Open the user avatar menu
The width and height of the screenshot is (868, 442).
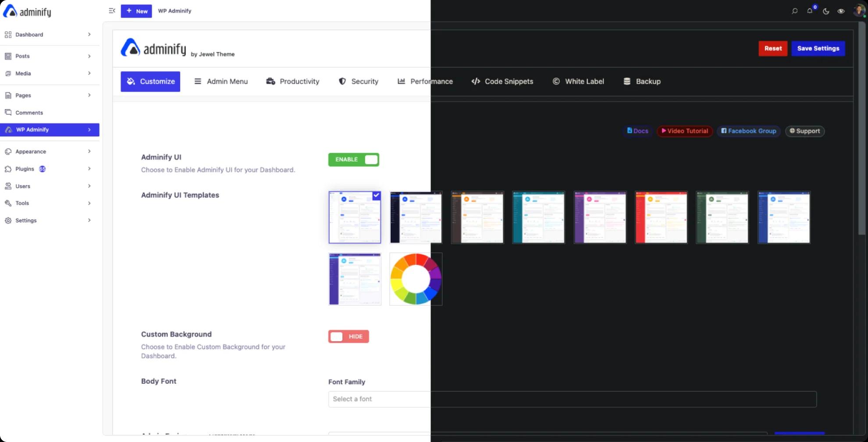coord(859,11)
